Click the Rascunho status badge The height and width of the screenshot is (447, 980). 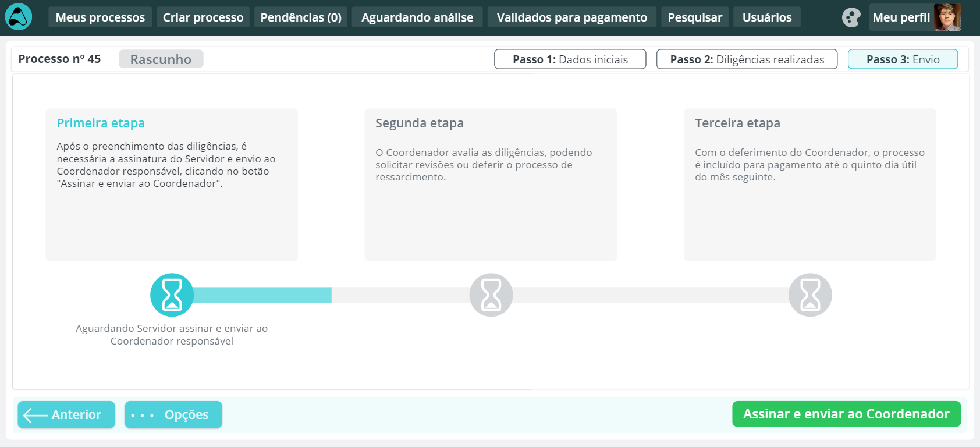[161, 59]
